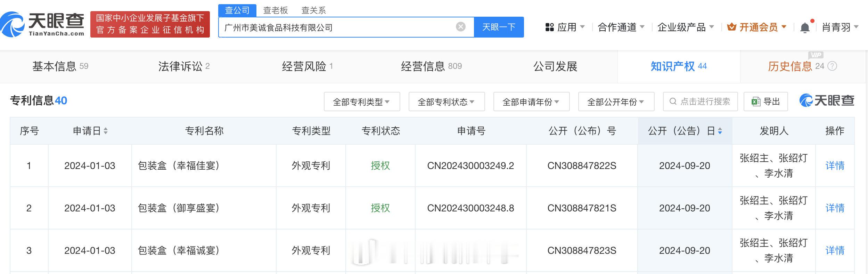The width and height of the screenshot is (868, 274).
Task: Sort by 申请日 column arrows
Action: tap(106, 131)
